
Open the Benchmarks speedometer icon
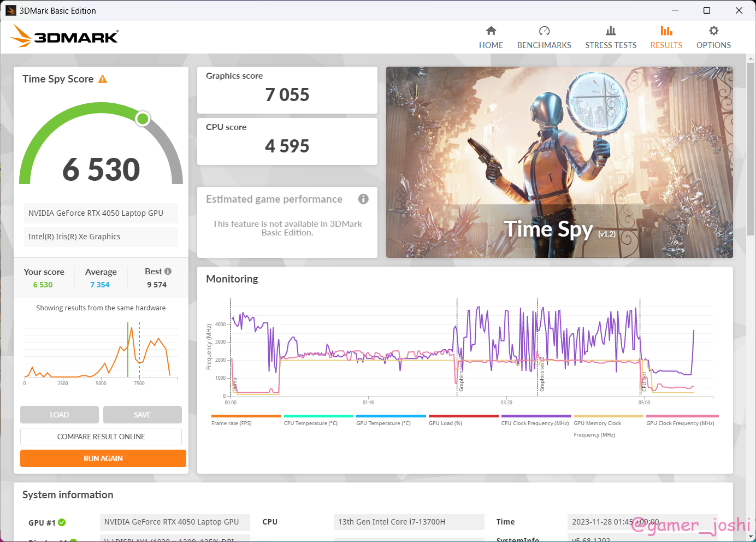(544, 31)
